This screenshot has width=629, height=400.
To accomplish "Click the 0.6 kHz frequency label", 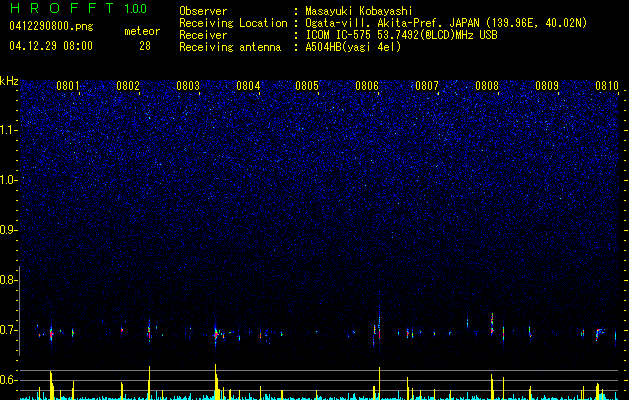I will (8, 380).
